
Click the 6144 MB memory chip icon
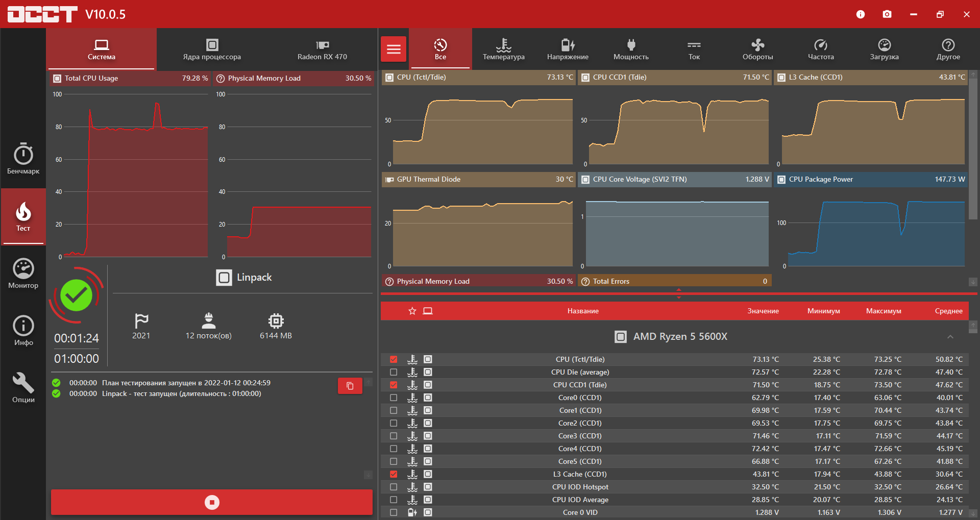(x=276, y=320)
